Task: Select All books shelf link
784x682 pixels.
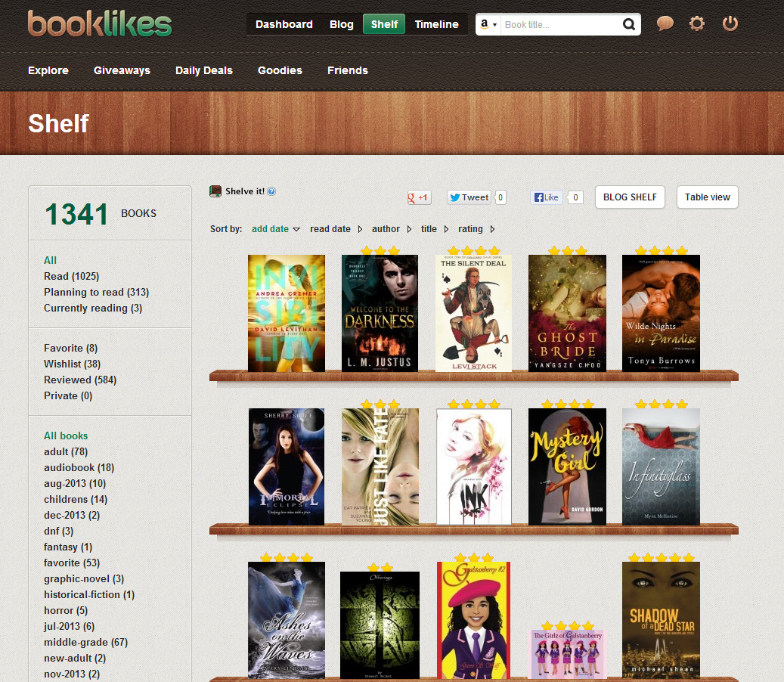Action: 66,436
